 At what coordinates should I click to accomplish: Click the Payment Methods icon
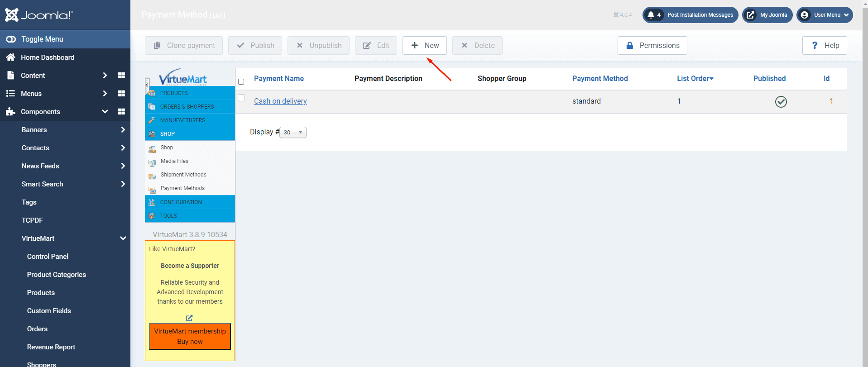pos(152,190)
